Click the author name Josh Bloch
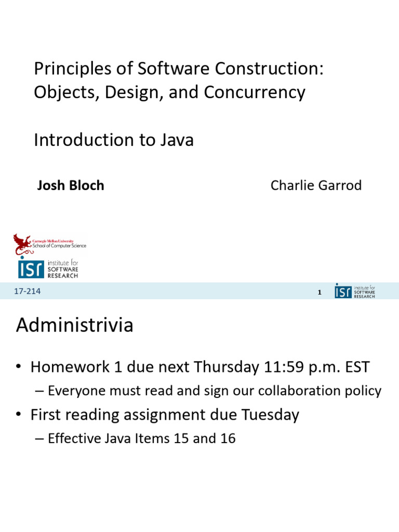This screenshot has width=399, height=532. tap(71, 185)
